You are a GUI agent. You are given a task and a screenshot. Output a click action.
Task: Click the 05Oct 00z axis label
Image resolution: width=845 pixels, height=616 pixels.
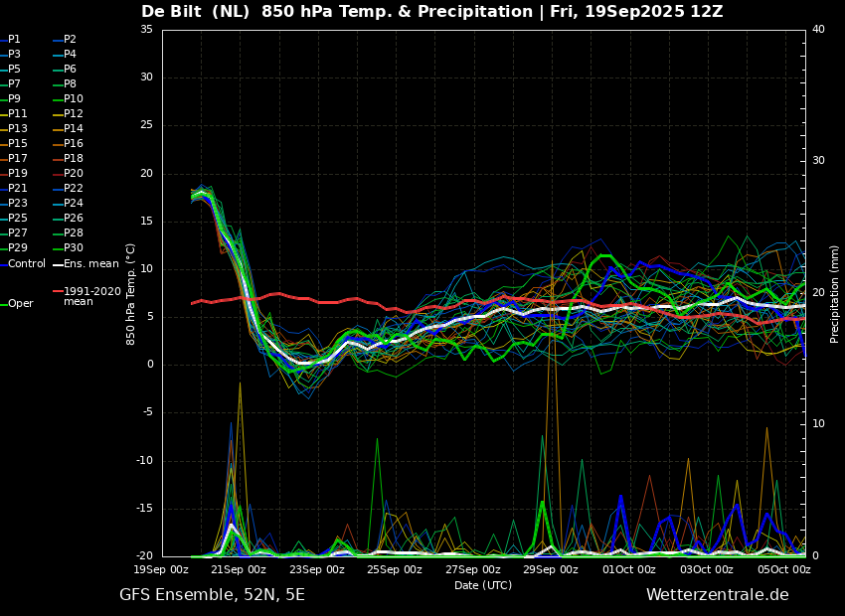(784, 569)
